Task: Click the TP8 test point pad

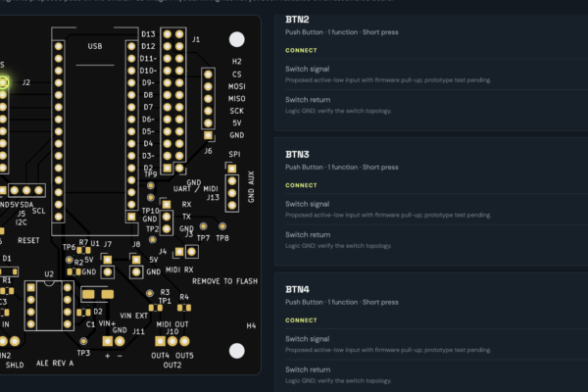Action: pos(222,226)
